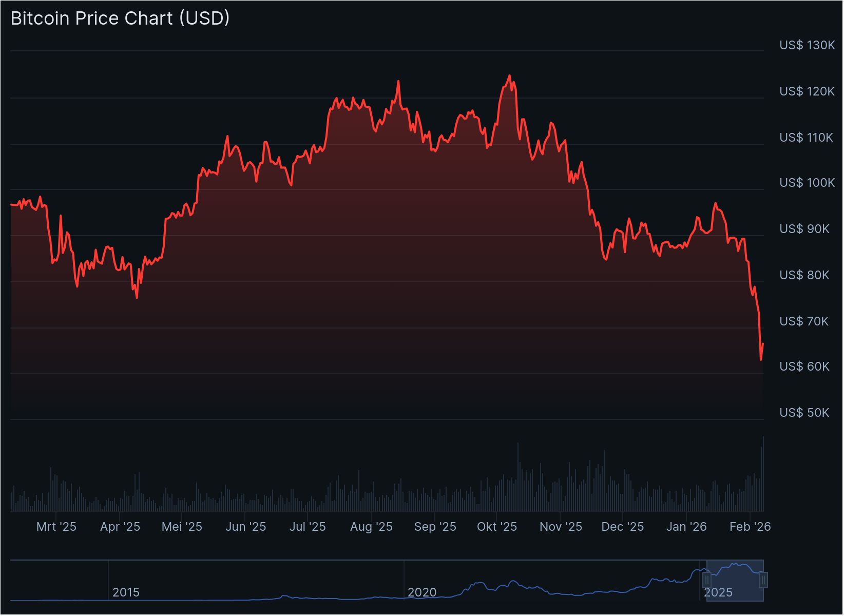Click the highest price peak in October
The height and width of the screenshot is (616, 844).
click(509, 76)
